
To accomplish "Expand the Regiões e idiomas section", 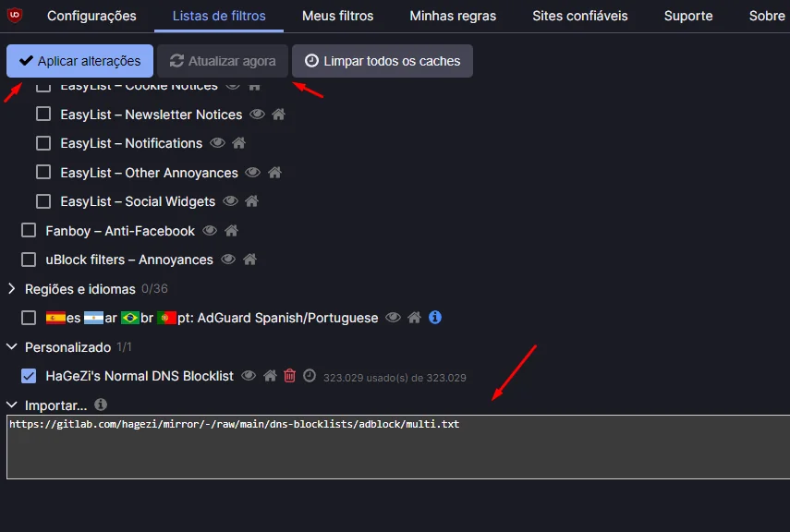I will (11, 288).
